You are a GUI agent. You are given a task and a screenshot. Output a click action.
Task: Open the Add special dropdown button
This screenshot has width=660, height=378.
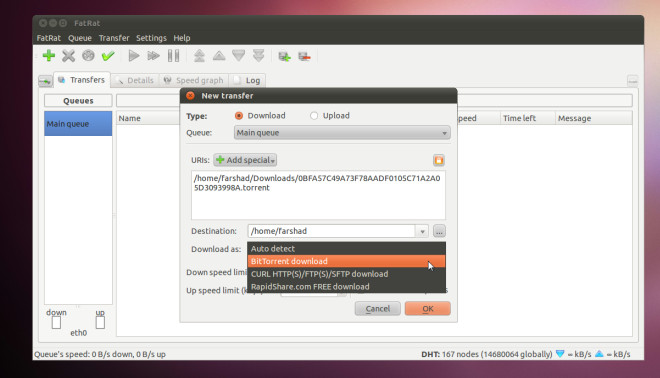(245, 160)
